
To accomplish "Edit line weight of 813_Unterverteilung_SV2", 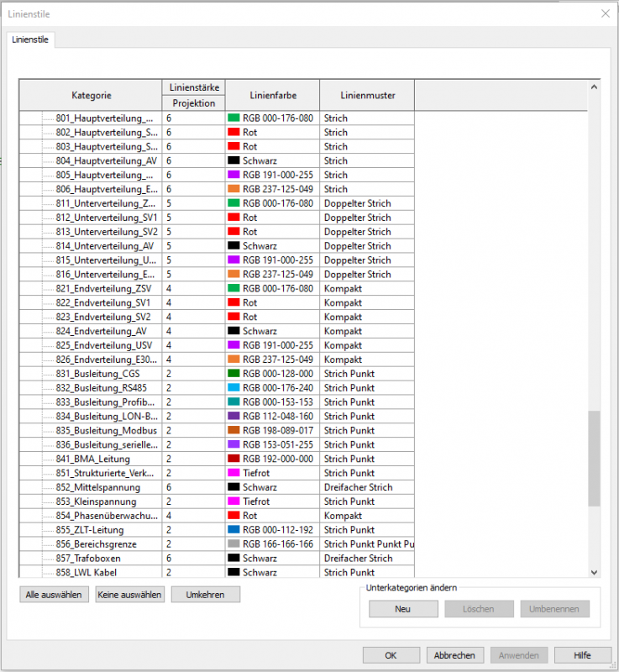I will (194, 233).
